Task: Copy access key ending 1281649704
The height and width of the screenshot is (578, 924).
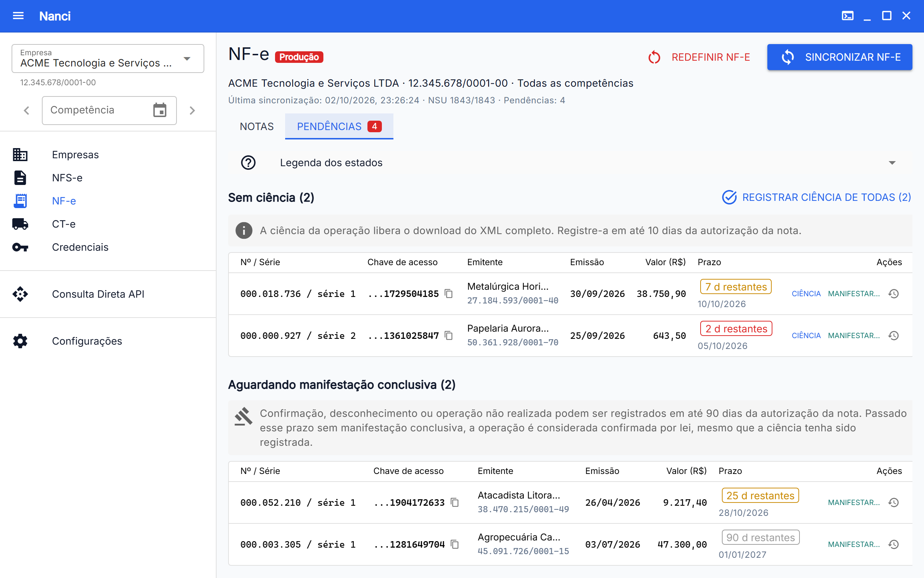Action: [x=455, y=544]
